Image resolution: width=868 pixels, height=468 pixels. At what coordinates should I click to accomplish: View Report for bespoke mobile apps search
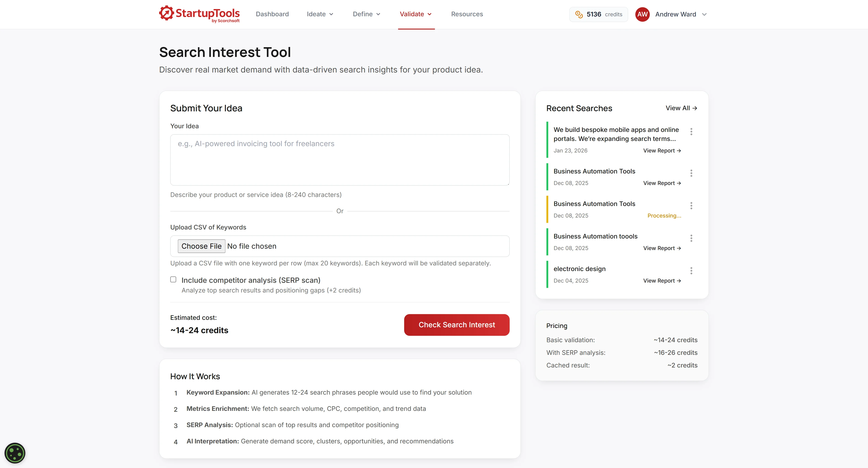point(662,150)
